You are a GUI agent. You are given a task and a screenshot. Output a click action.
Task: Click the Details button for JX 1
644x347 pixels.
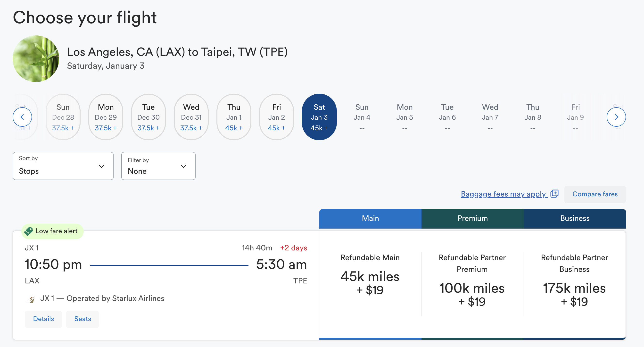43,319
